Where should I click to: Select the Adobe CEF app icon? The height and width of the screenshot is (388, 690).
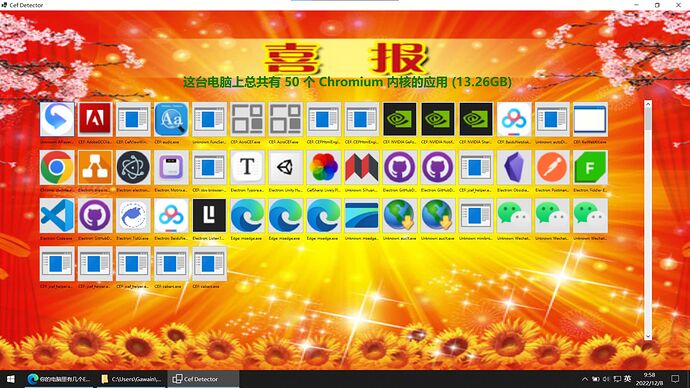95,119
